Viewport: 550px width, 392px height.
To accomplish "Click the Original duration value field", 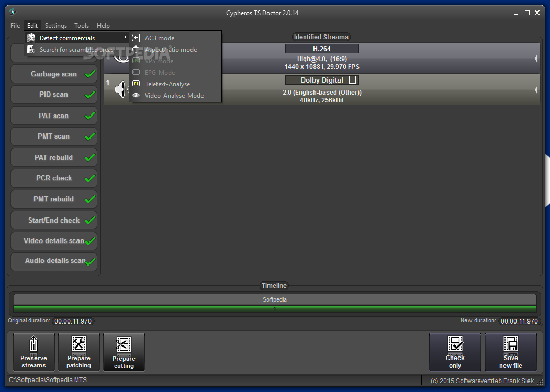I will point(73,321).
